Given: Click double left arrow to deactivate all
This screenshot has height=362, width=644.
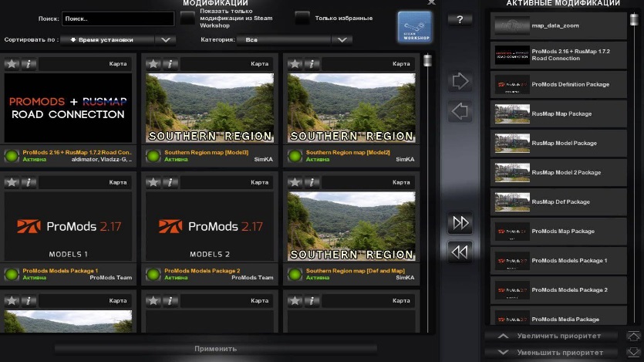Looking at the screenshot, I should [460, 252].
